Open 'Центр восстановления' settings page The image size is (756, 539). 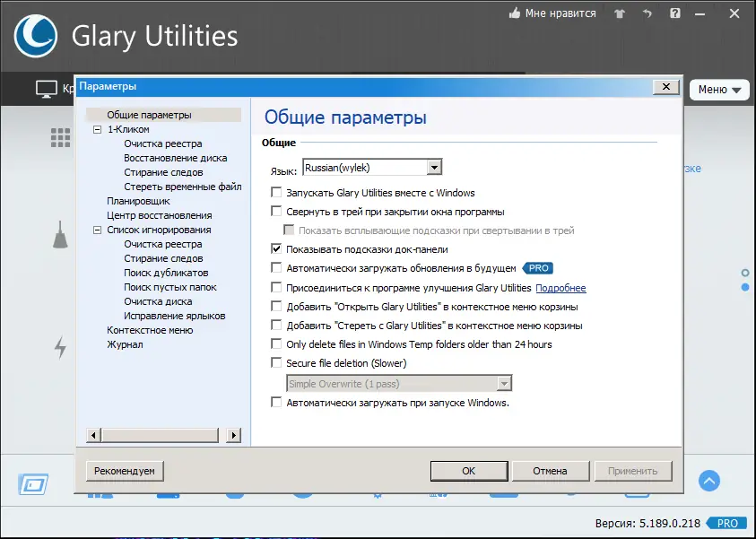tap(160, 215)
